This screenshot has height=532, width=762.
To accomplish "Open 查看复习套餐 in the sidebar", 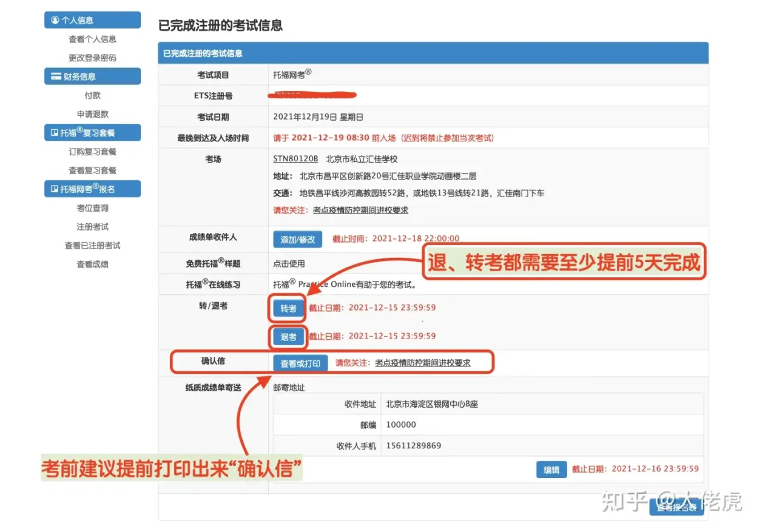I will 92,170.
